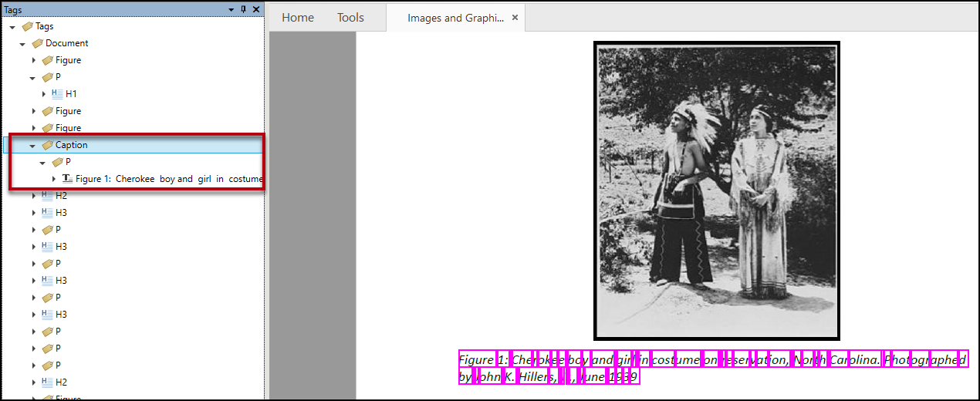The width and height of the screenshot is (980, 401).
Task: Click the Cherokee boy and girl photograph
Action: point(716,190)
